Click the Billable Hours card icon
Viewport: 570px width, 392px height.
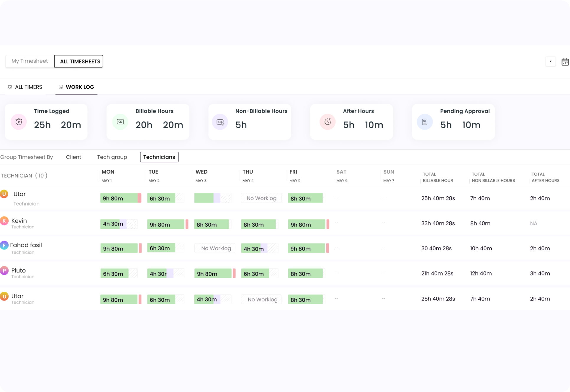(x=120, y=121)
